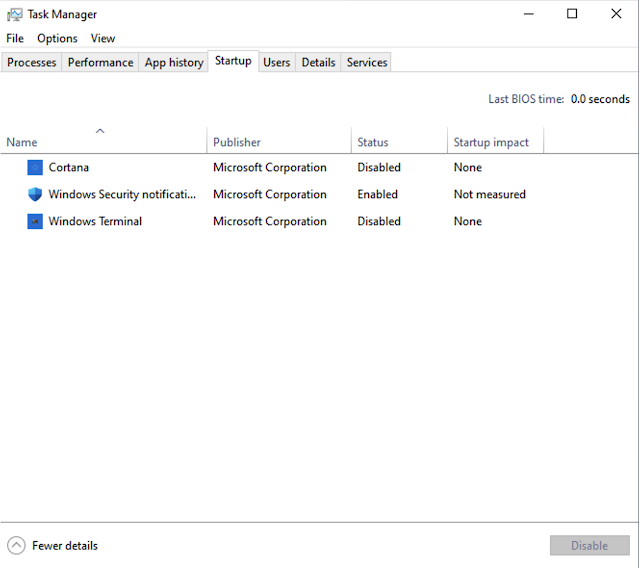
Task: Click Windows Terminal's Microsoft Corporation publisher cell
Action: point(270,221)
